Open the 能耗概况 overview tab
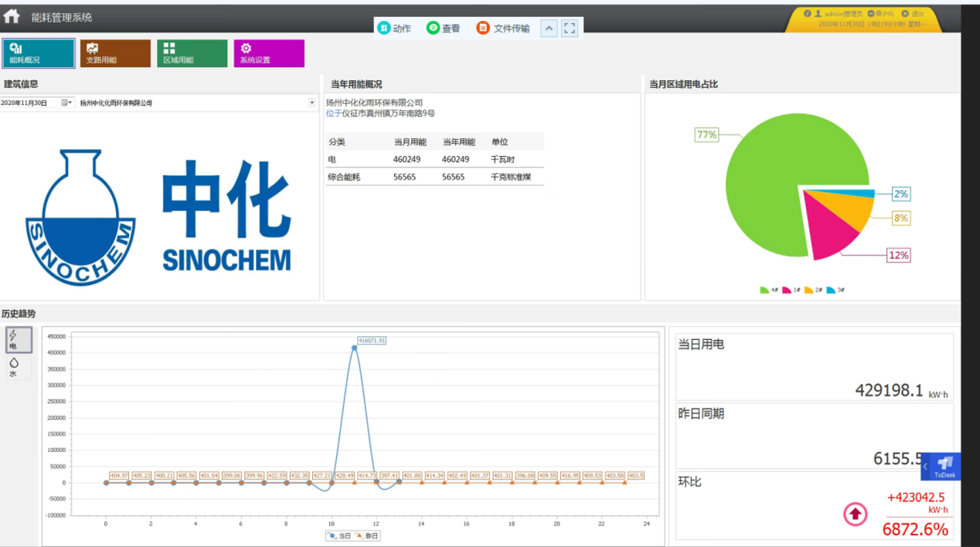The width and height of the screenshot is (980, 547). [39, 53]
